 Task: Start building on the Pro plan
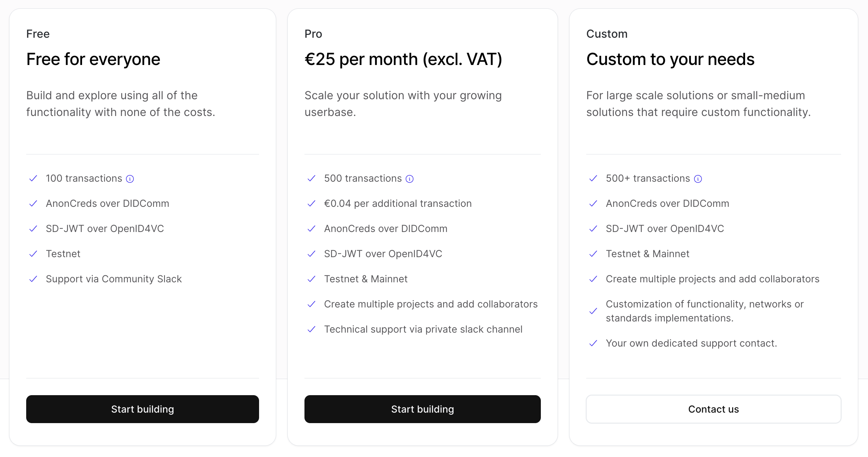(422, 409)
